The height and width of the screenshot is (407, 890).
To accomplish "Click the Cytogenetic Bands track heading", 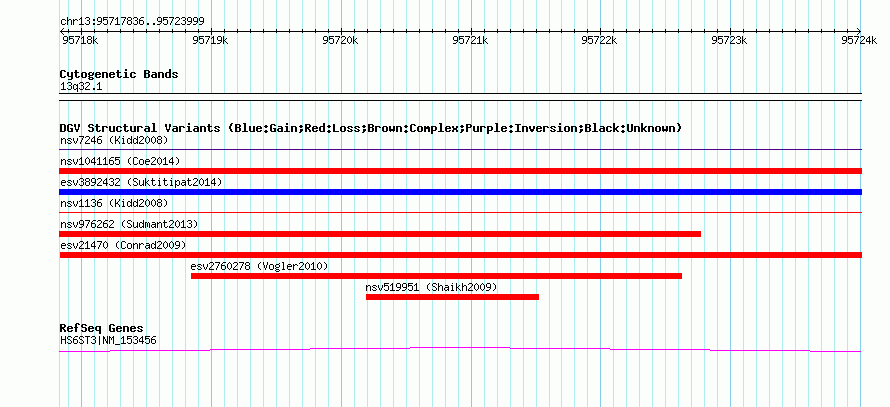I will point(119,74).
